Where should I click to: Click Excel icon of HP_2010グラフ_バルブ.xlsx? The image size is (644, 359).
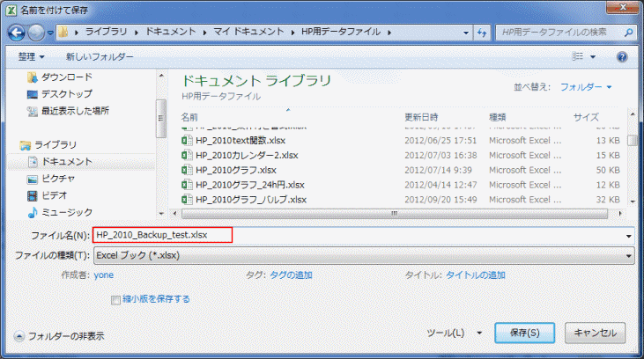[x=187, y=200]
